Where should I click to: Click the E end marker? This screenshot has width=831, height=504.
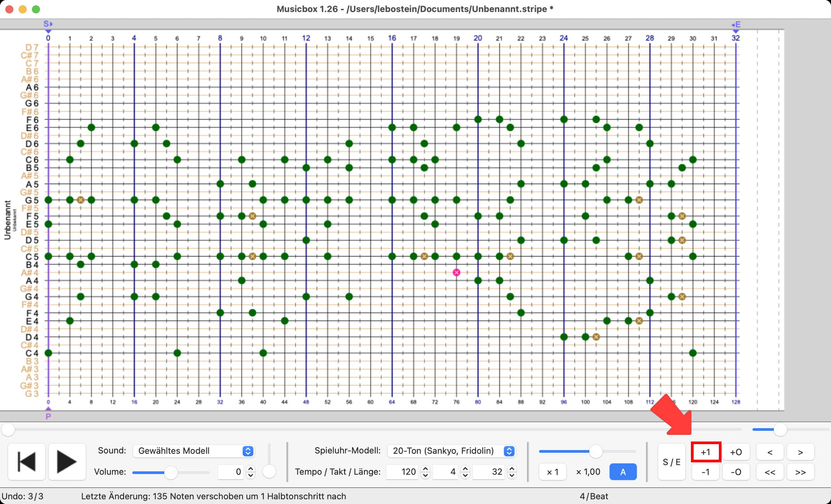(736, 25)
